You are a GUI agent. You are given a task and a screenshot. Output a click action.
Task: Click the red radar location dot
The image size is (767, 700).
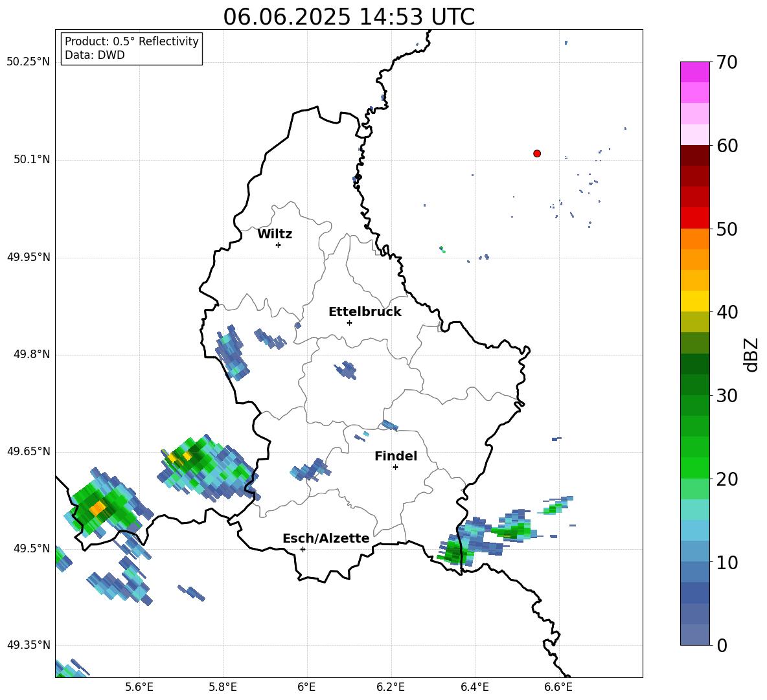click(537, 153)
